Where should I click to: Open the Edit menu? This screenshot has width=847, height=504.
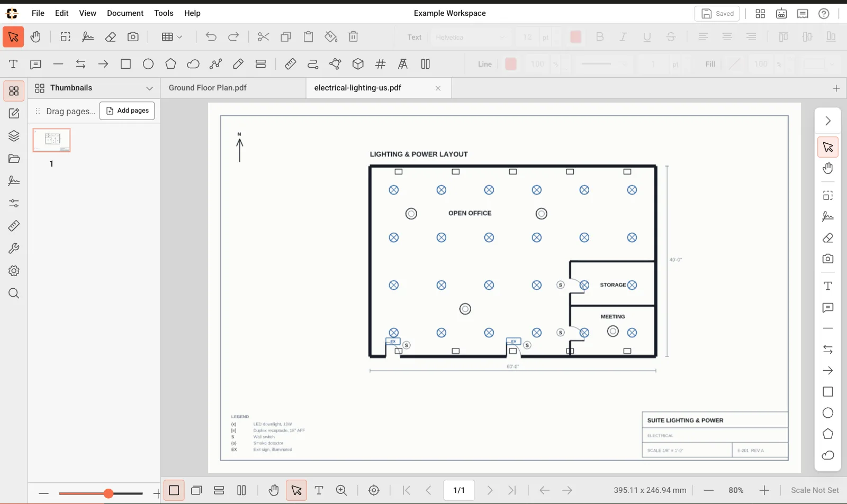point(62,13)
